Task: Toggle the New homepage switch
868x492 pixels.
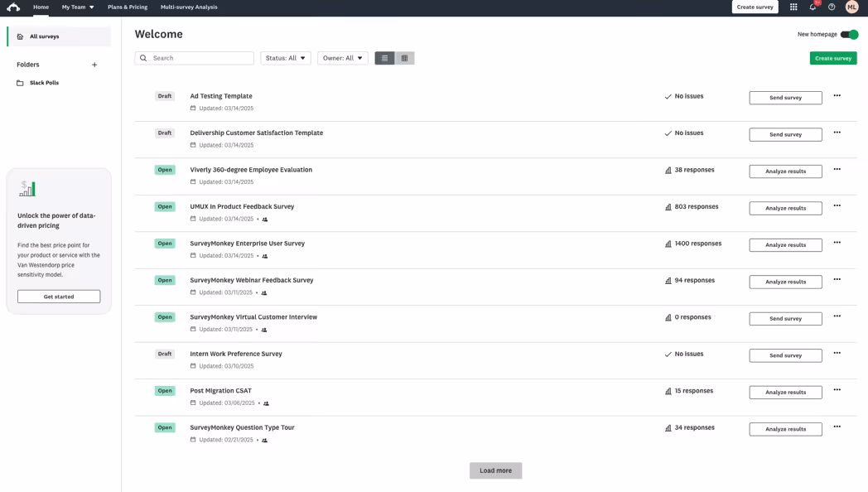Action: (x=849, y=34)
